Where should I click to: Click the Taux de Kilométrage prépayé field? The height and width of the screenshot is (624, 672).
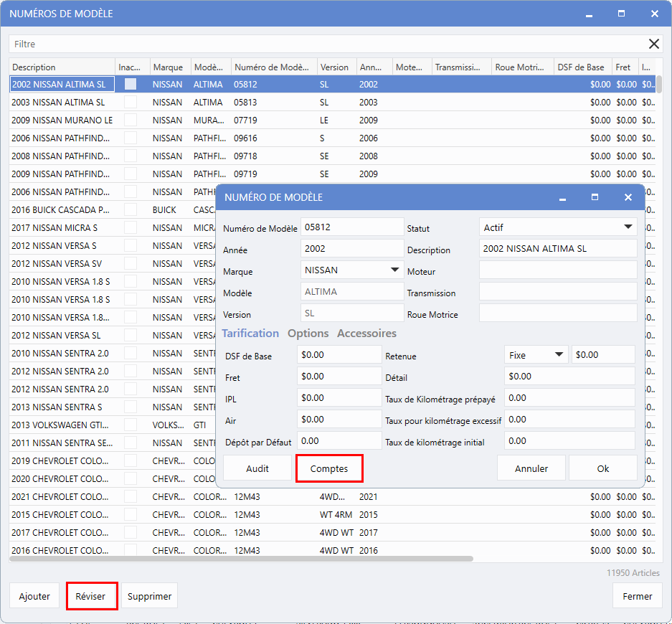(569, 398)
